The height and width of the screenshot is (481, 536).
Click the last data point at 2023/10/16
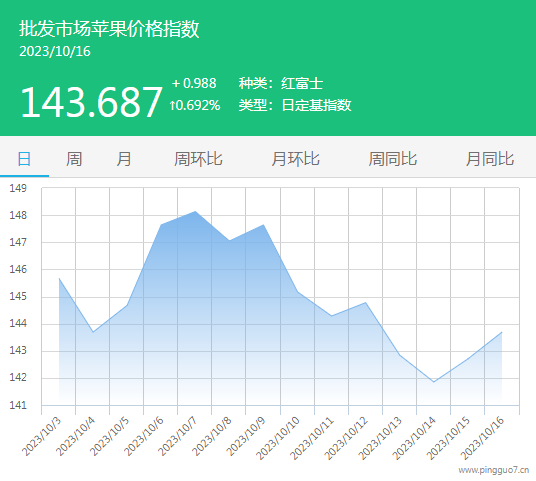[x=502, y=332]
